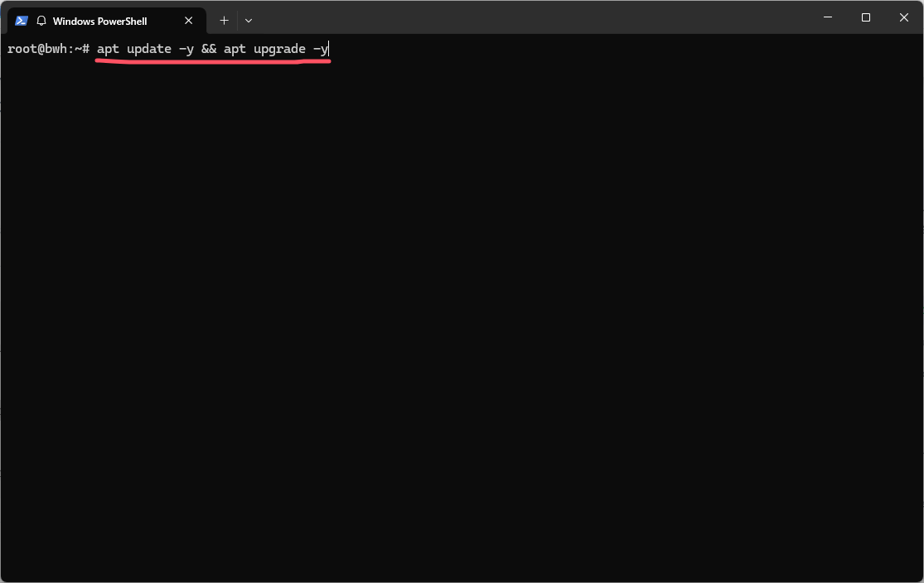This screenshot has height=583, width=924.
Task: Place cursor at the end of the command line
Action: tap(330, 49)
